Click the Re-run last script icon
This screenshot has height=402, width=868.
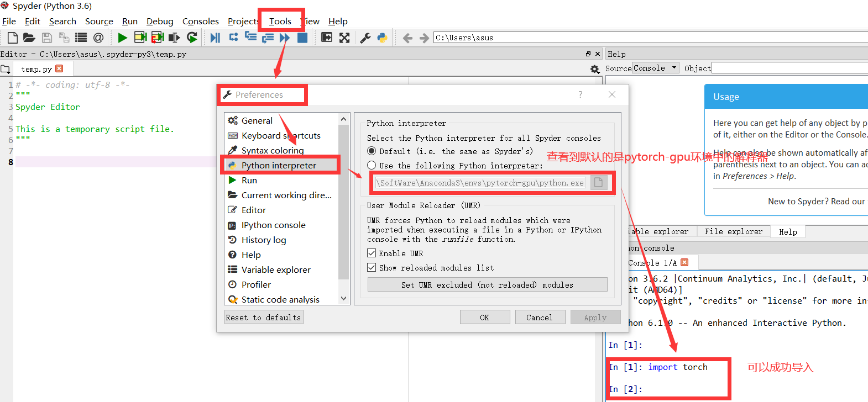pyautogui.click(x=192, y=38)
